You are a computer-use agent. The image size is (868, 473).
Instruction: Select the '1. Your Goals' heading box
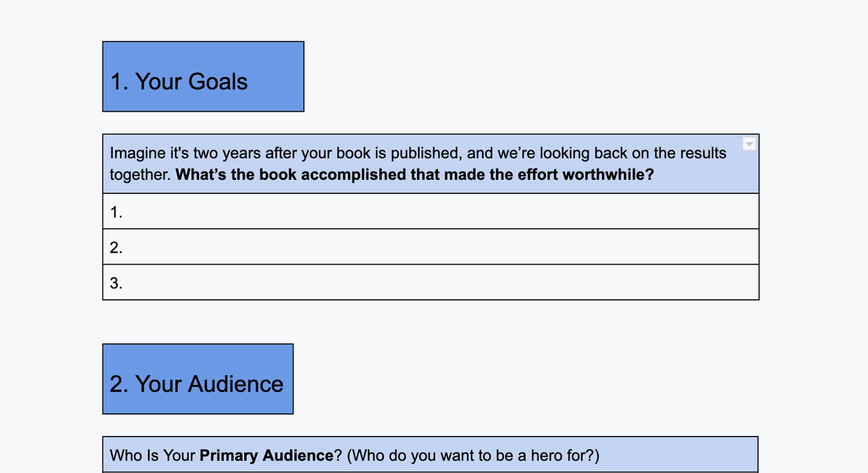click(x=203, y=76)
